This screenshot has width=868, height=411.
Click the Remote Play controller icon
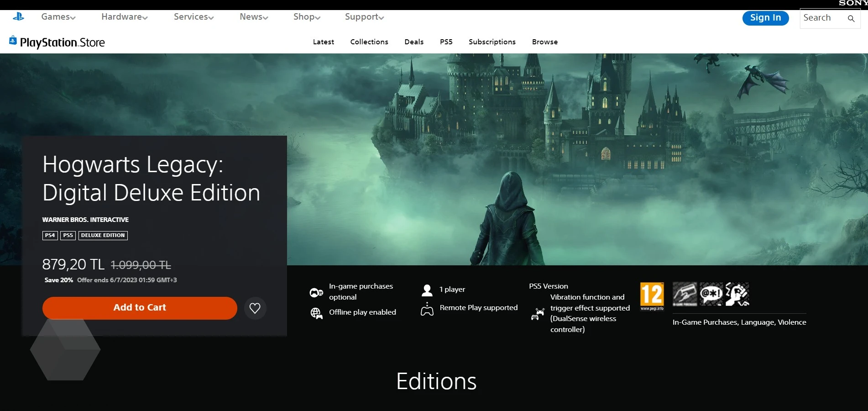coord(427,309)
